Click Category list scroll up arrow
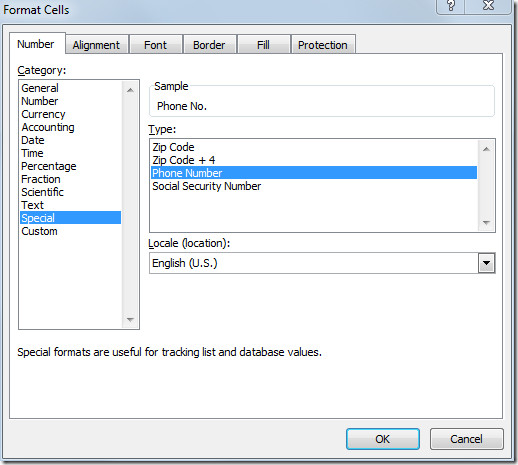Viewport: 518px width, 465px height. [x=130, y=90]
